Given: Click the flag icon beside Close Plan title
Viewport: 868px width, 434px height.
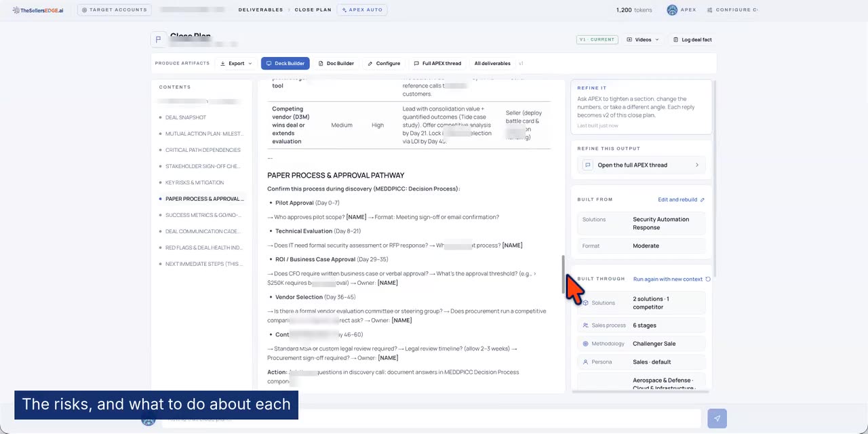Looking at the screenshot, I should (x=159, y=39).
